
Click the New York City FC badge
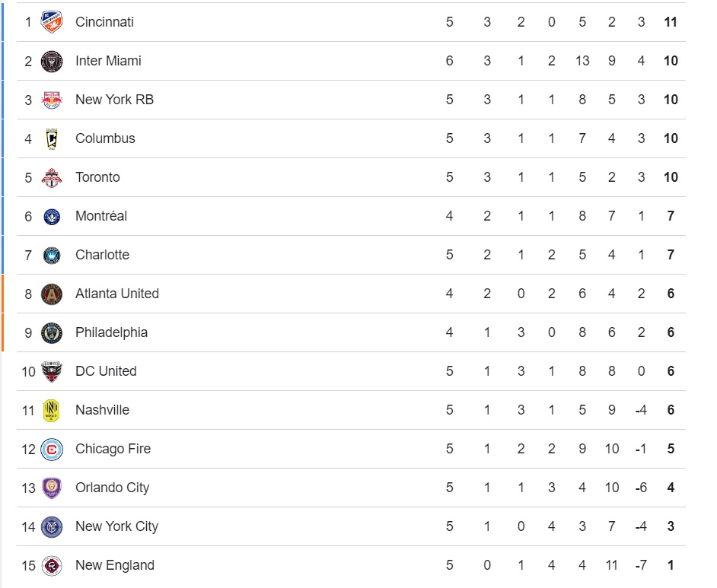point(52,527)
